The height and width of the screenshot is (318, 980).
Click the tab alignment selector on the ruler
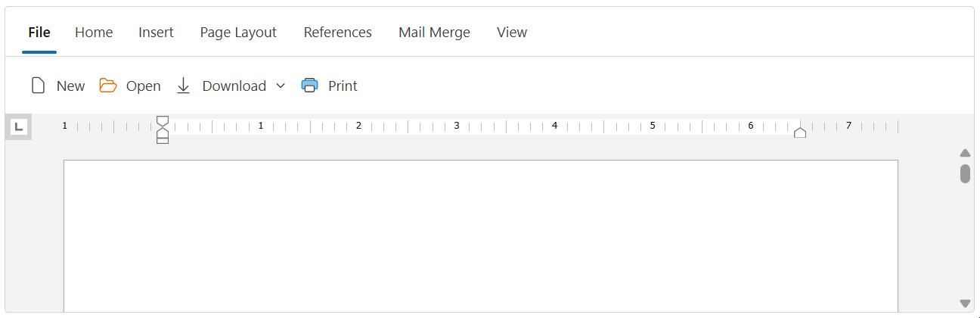click(19, 127)
